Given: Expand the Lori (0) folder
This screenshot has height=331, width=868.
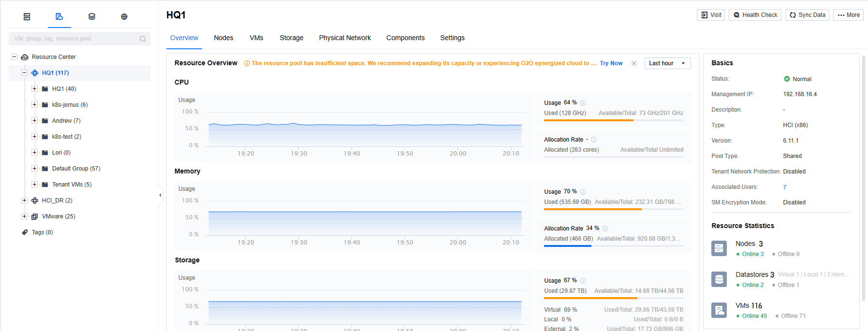Looking at the screenshot, I should coord(34,153).
